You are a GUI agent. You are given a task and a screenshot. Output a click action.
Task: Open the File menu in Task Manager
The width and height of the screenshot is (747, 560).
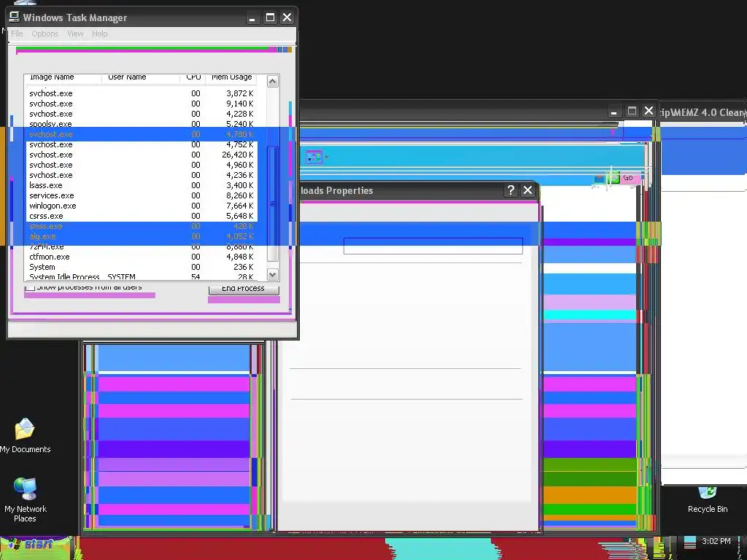point(18,34)
